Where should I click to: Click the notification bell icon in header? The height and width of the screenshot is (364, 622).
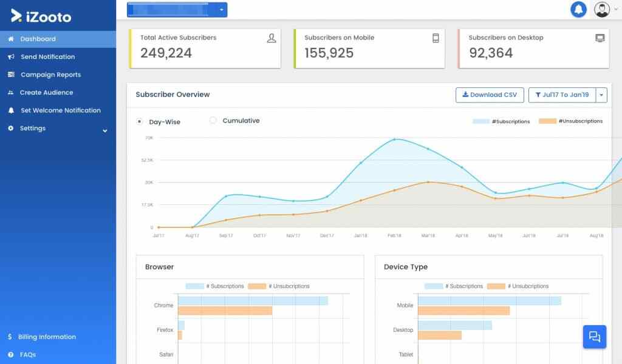(578, 10)
